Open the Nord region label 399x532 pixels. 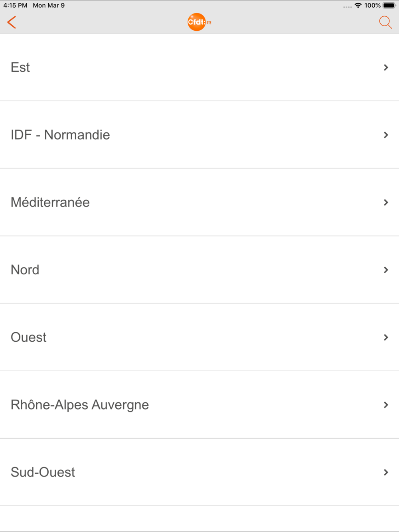[x=25, y=270]
